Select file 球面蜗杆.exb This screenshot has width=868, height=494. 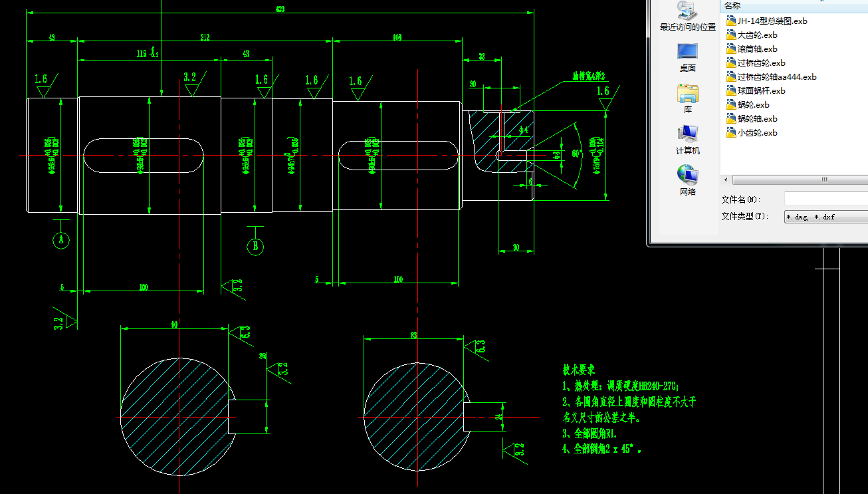pyautogui.click(x=756, y=90)
